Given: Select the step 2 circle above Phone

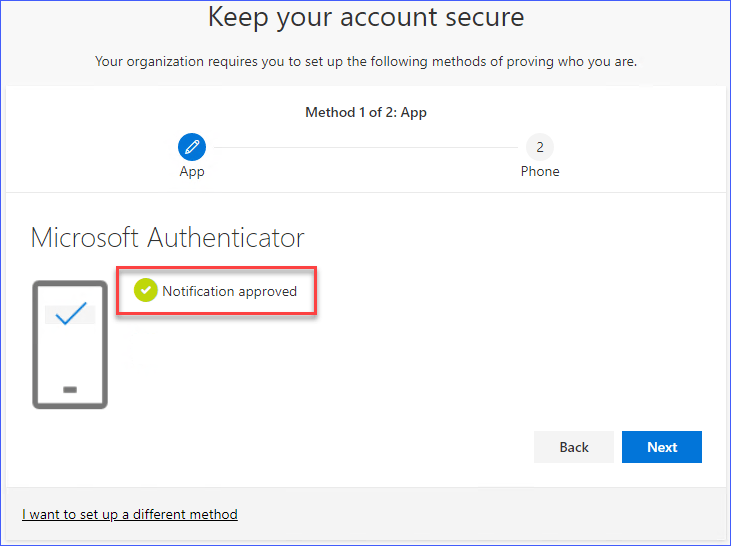Looking at the screenshot, I should (x=540, y=148).
